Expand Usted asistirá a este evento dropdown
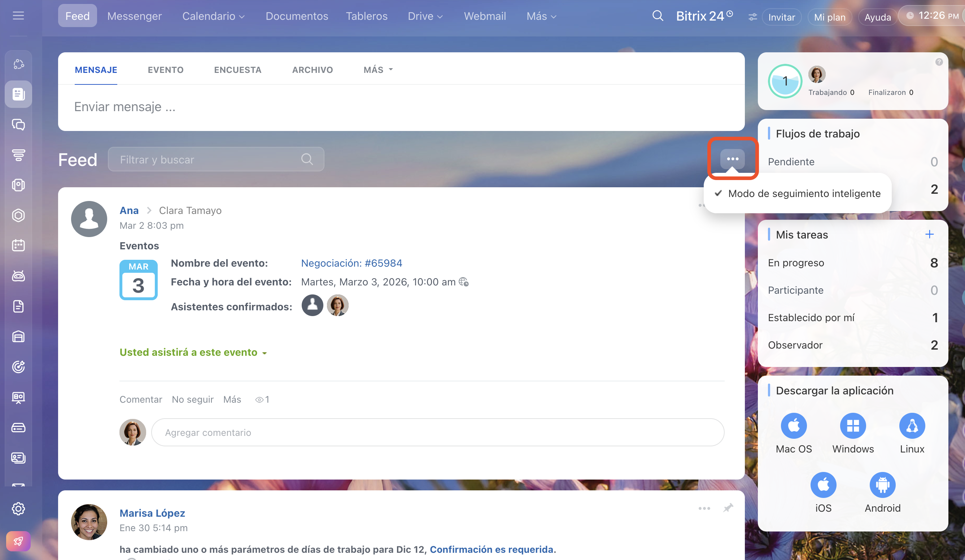 [x=193, y=352]
